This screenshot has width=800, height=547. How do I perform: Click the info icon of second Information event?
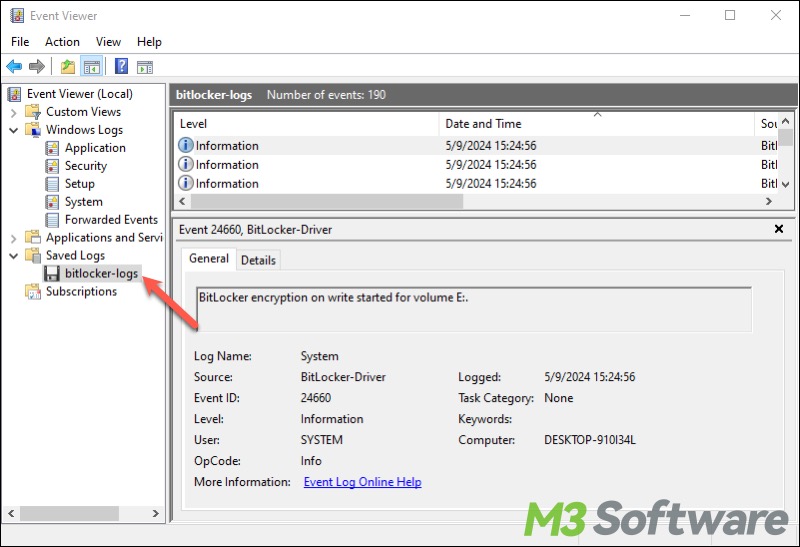(186, 164)
